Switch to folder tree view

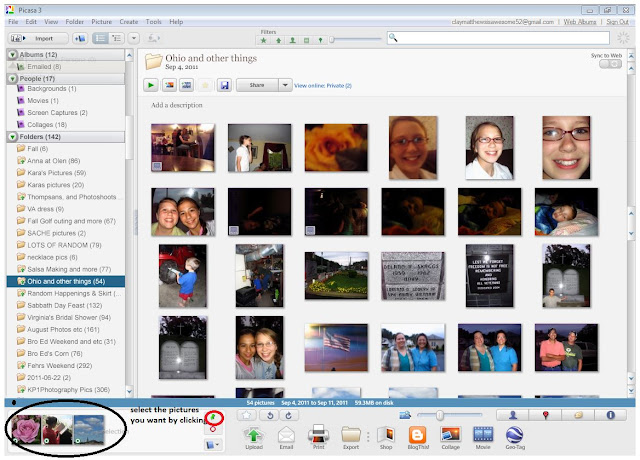[117, 38]
